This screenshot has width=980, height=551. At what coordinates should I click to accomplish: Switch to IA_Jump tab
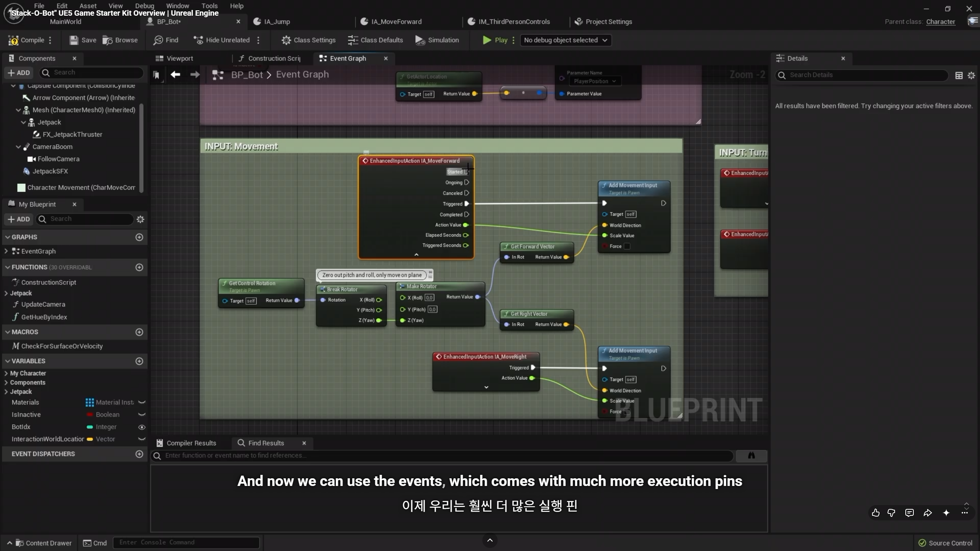coord(277,22)
